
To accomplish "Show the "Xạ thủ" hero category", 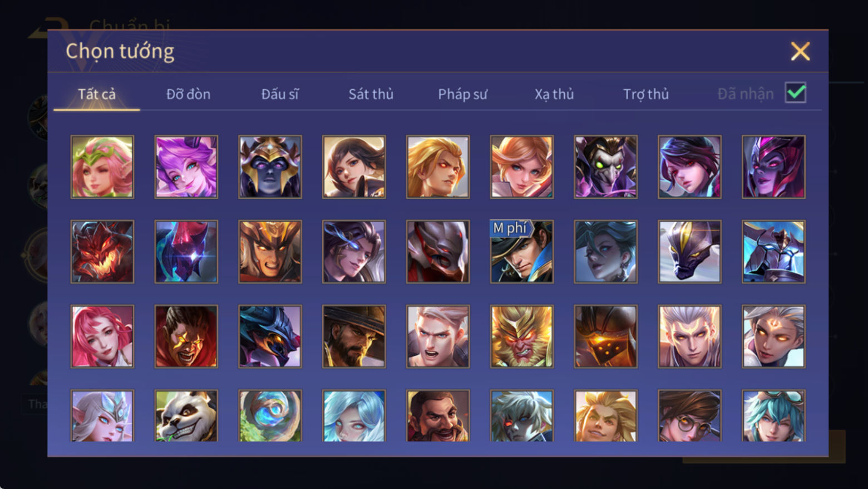I will point(554,94).
